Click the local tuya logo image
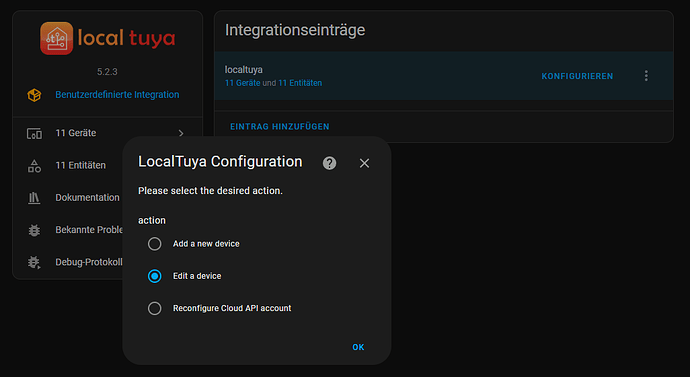690x377 pixels. pos(107,38)
